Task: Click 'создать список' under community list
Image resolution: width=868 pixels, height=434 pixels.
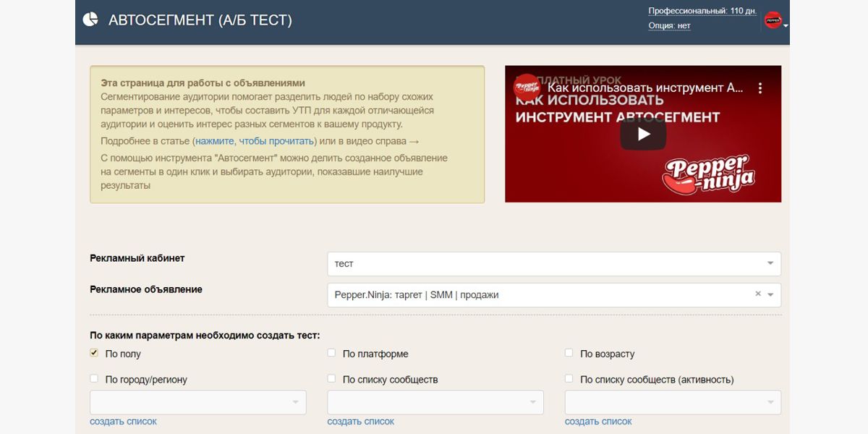Action: [x=360, y=422]
